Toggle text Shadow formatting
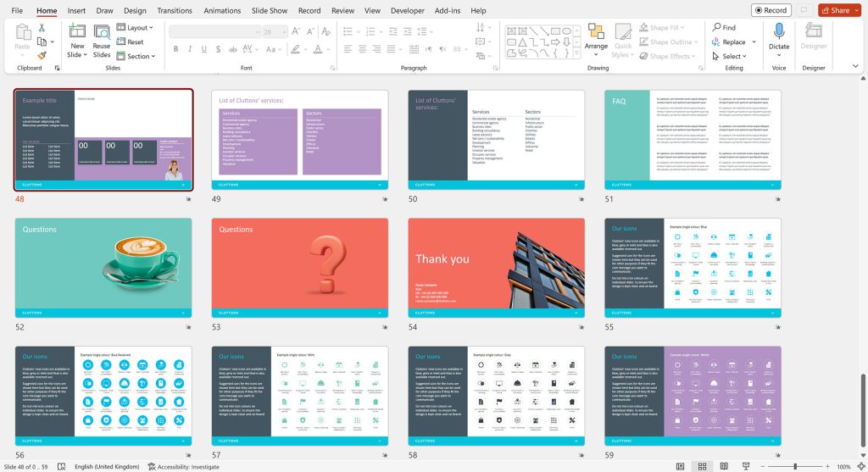The width and height of the screenshot is (868, 472). (218, 49)
